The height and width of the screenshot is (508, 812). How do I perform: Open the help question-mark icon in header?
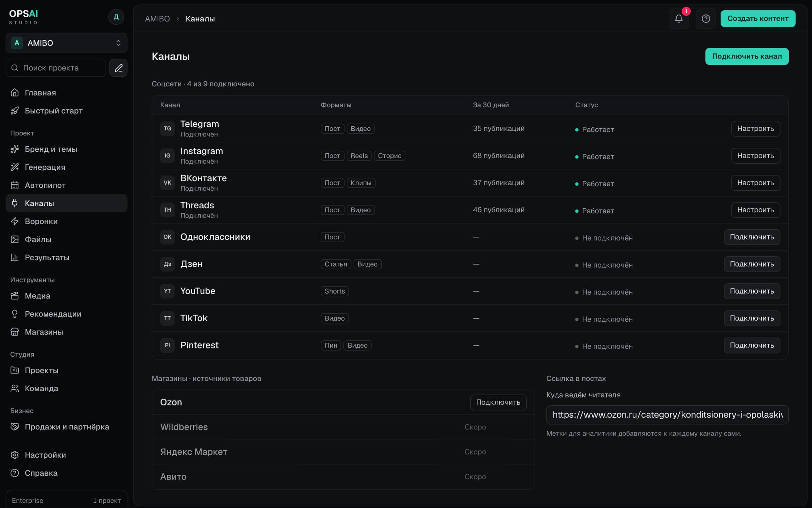[706, 19]
